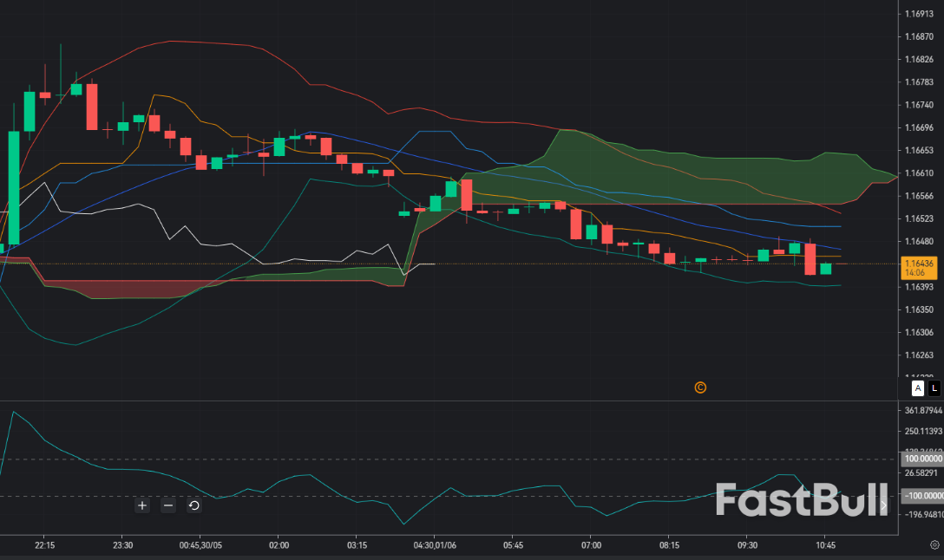Click the 1.16610 price axis label
This screenshot has width=944, height=560.
click(920, 173)
